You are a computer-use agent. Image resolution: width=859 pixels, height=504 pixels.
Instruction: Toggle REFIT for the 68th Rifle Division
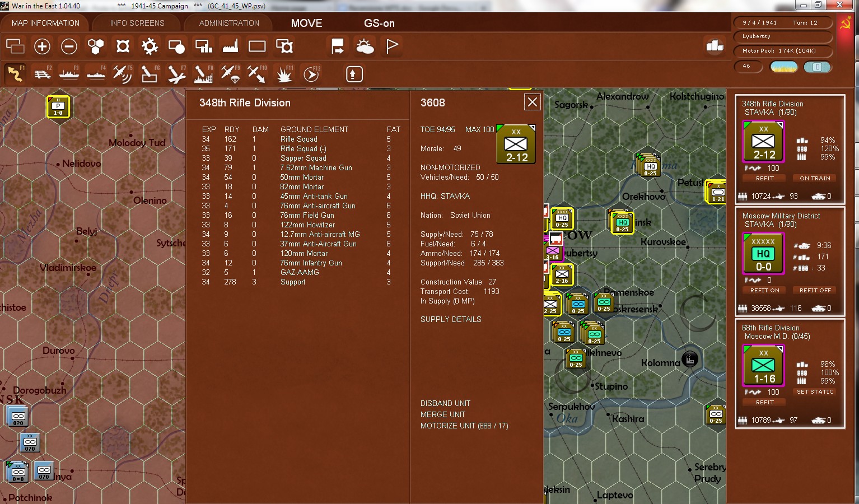pyautogui.click(x=765, y=402)
